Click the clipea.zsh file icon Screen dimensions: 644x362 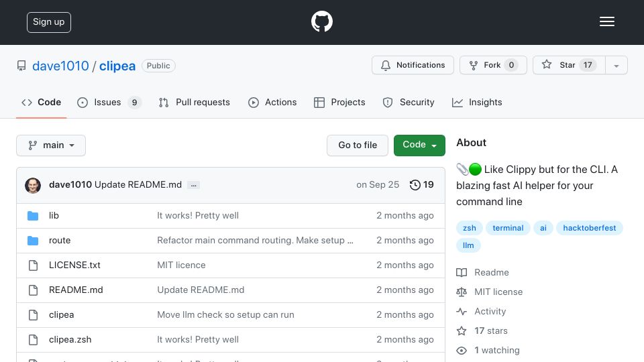click(x=33, y=340)
